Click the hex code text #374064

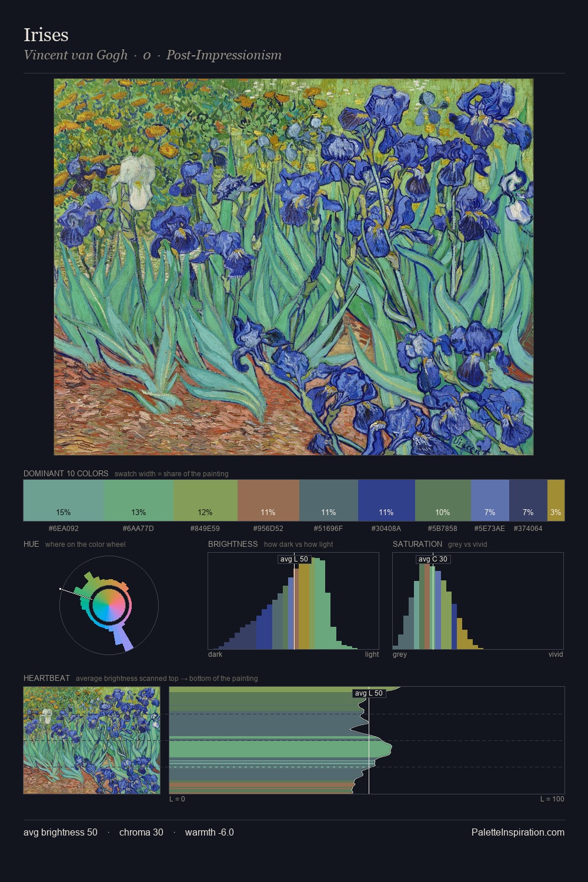click(528, 529)
